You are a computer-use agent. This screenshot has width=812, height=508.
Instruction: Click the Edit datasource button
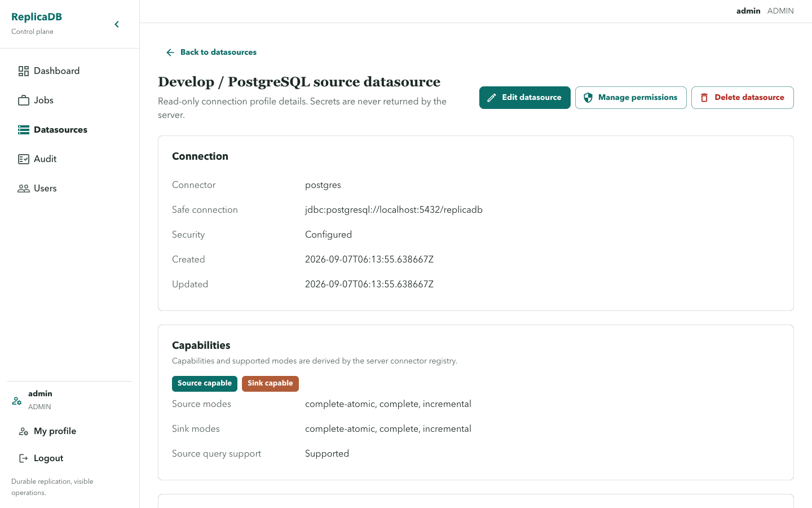click(x=525, y=98)
